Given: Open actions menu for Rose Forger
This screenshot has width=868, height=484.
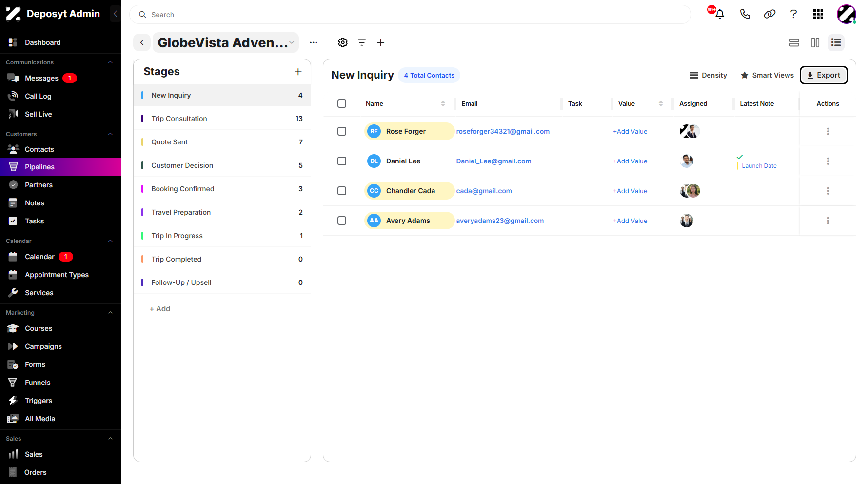Looking at the screenshot, I should click(828, 131).
